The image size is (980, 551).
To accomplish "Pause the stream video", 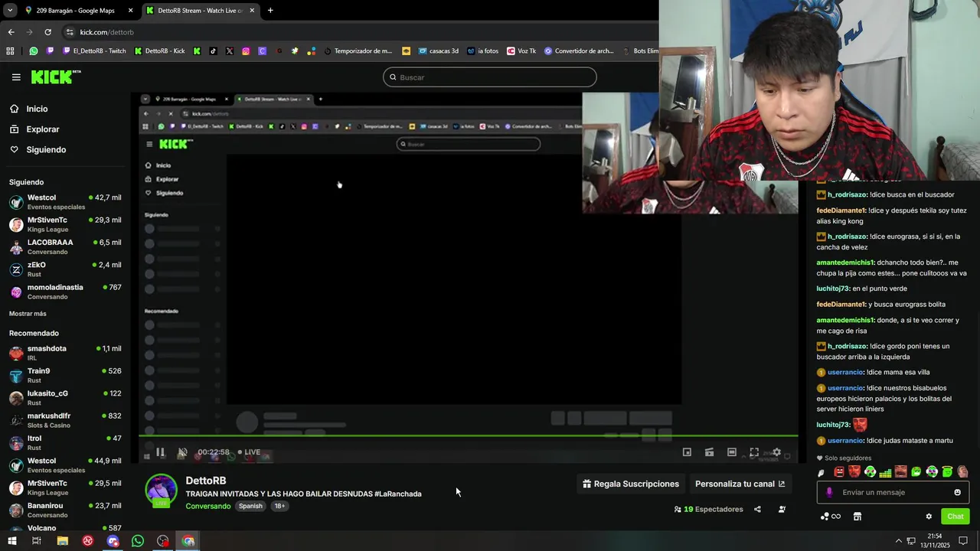I will pos(160,452).
